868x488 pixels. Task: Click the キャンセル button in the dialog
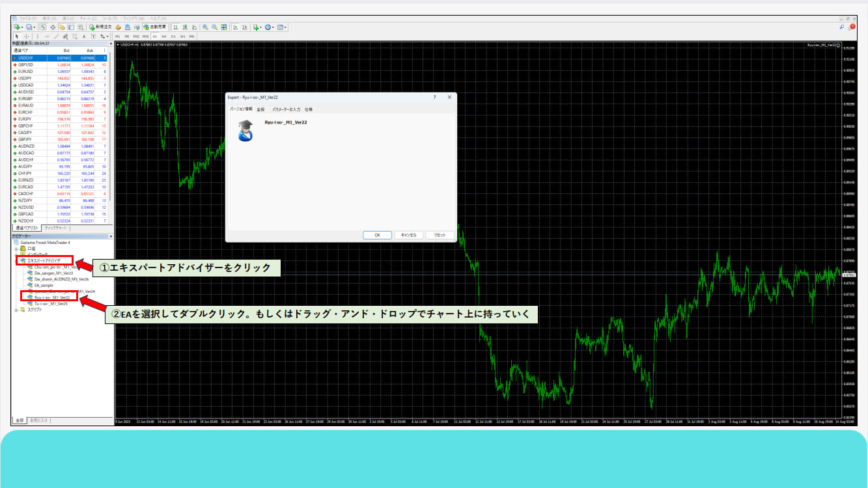pyautogui.click(x=408, y=235)
